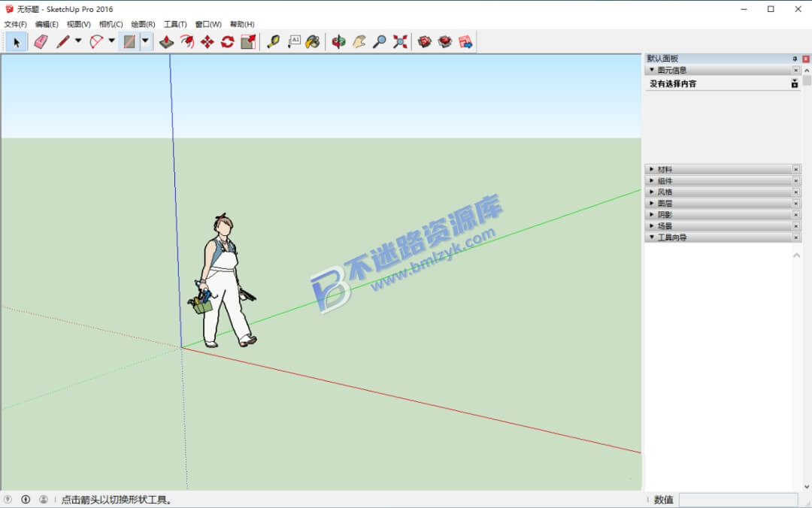The image size is (812, 508).
Task: Open the shape tool dropdown arrow
Action: (146, 41)
